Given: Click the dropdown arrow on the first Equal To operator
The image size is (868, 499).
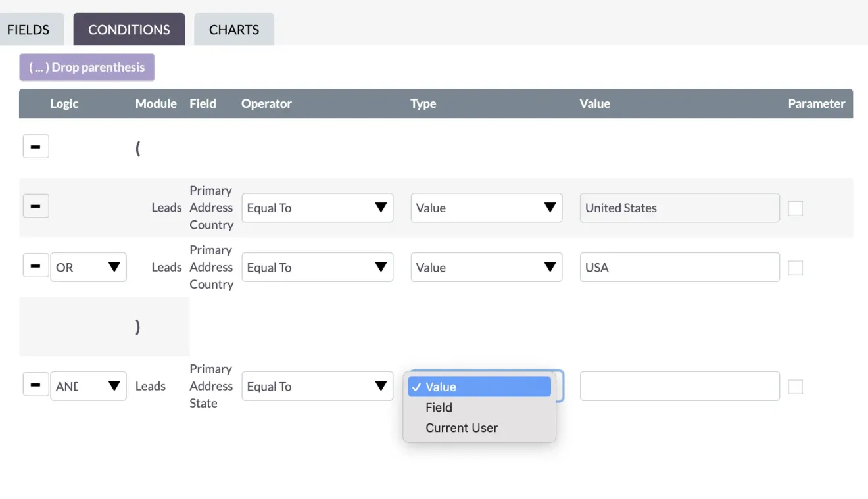Looking at the screenshot, I should 381,207.
